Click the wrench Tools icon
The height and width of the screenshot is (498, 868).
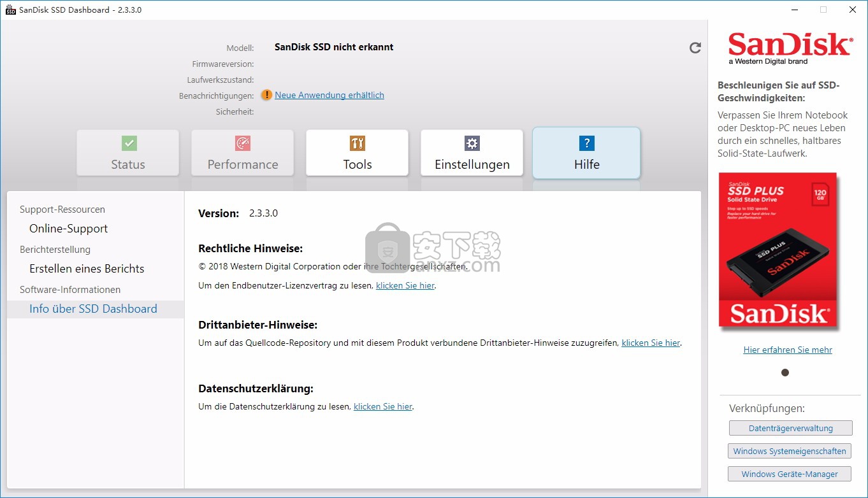coord(358,143)
